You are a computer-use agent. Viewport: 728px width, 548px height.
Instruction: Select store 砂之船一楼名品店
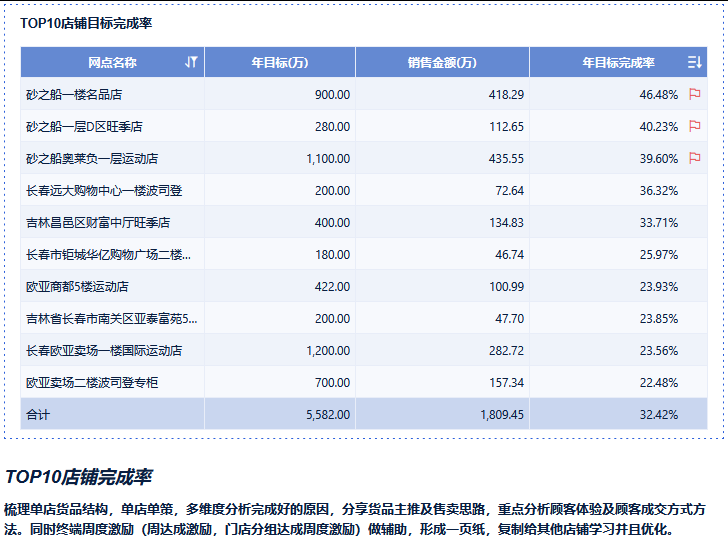[x=74, y=95]
